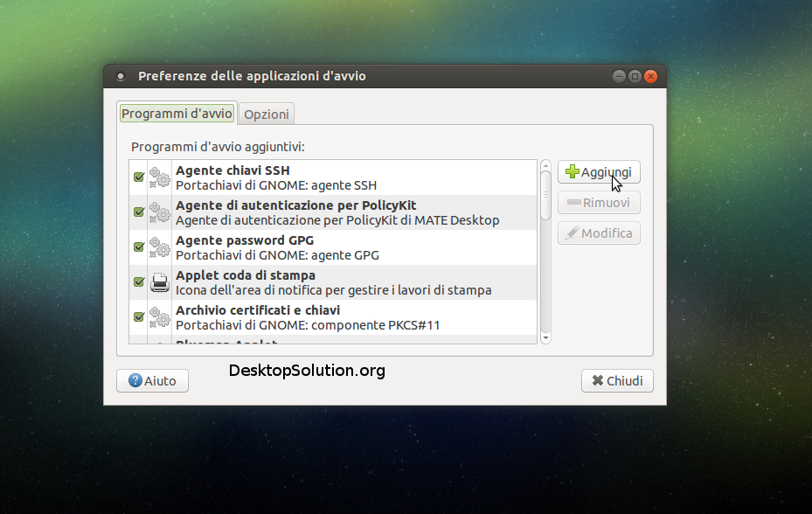Uncheck the Agente chiavi SSH checkbox
The height and width of the screenshot is (514, 812).
pos(139,177)
